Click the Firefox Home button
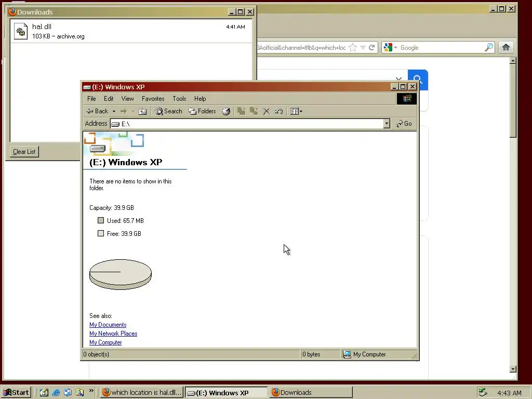The width and height of the screenshot is (532, 399). click(x=506, y=47)
